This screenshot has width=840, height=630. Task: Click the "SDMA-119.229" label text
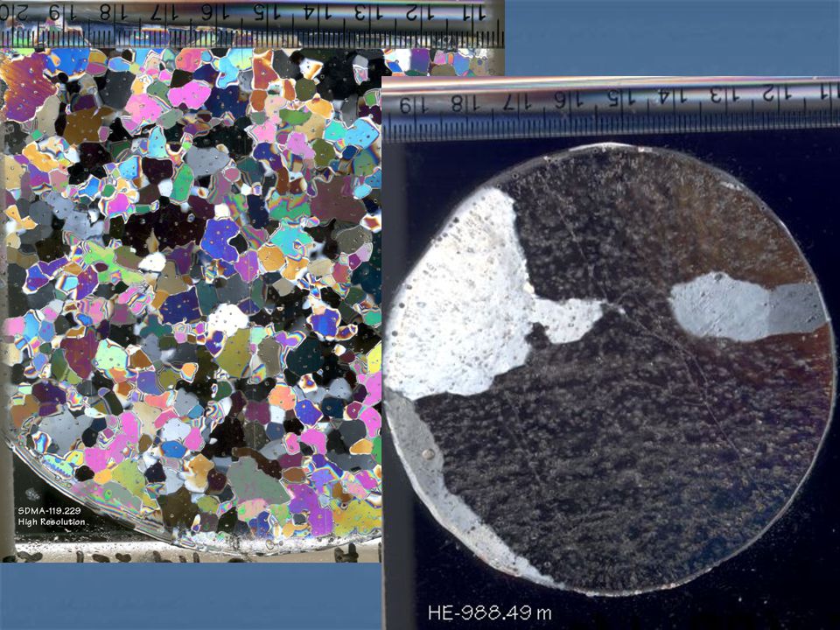point(49,510)
